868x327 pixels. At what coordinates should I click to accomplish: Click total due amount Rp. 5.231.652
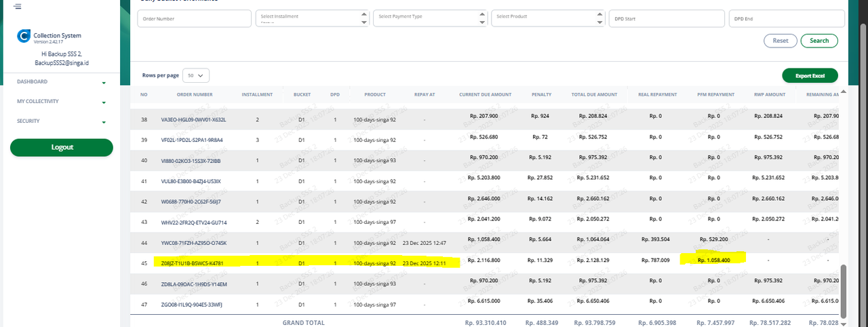(594, 178)
